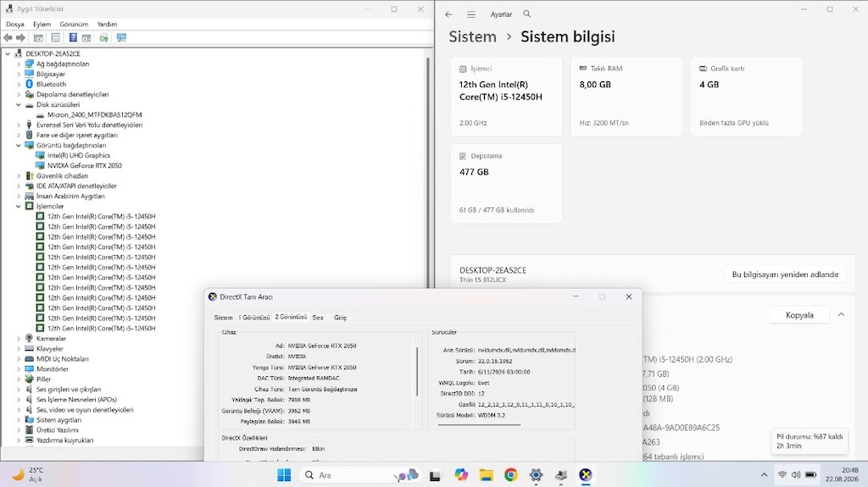Screen dimensions: 868x487
Task: Open the Windows Start menu
Action: point(284,475)
